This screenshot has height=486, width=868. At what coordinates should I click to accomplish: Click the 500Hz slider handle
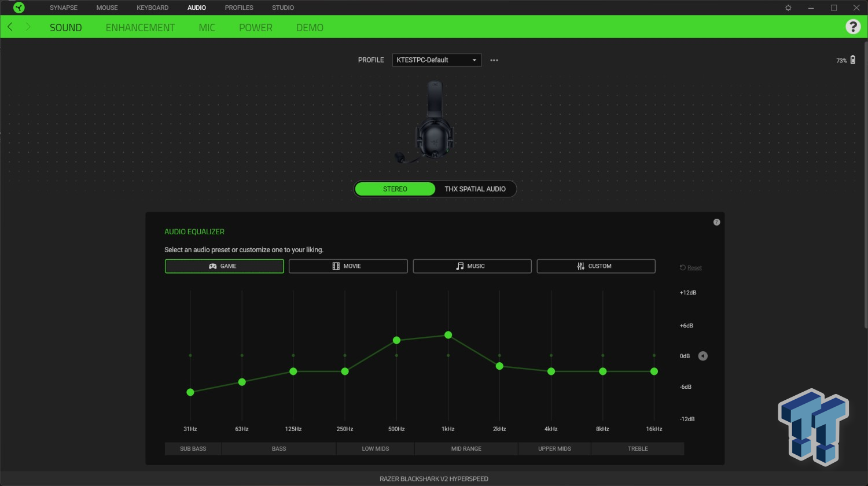coord(396,340)
